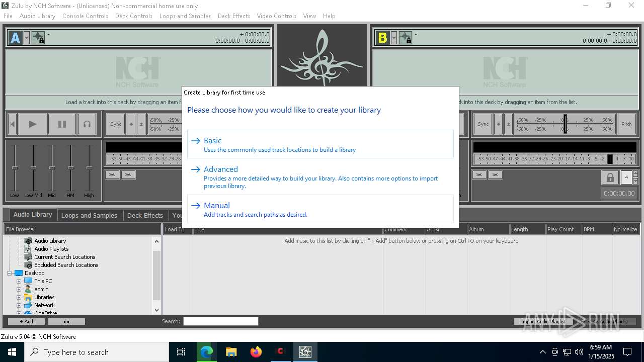This screenshot has width=644, height=362.
Task: Click the Deck B loop lock icon
Action: pyautogui.click(x=610, y=177)
